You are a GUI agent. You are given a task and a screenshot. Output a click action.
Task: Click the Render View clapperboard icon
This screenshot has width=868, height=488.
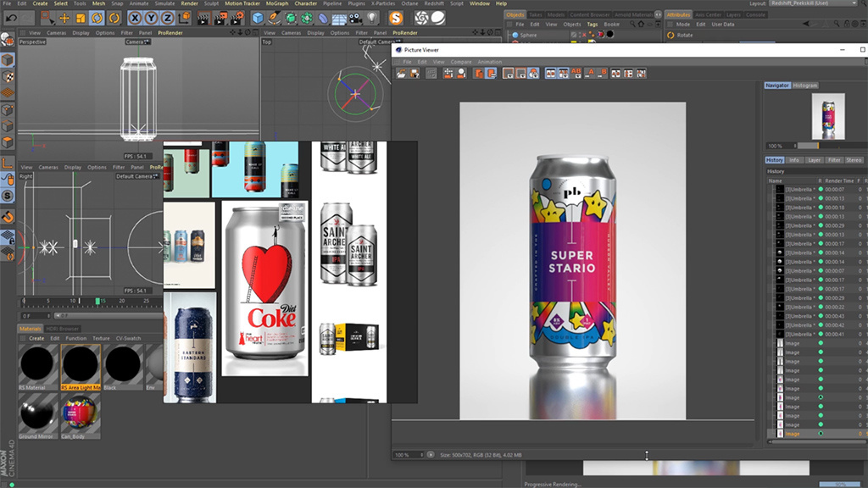203,19
